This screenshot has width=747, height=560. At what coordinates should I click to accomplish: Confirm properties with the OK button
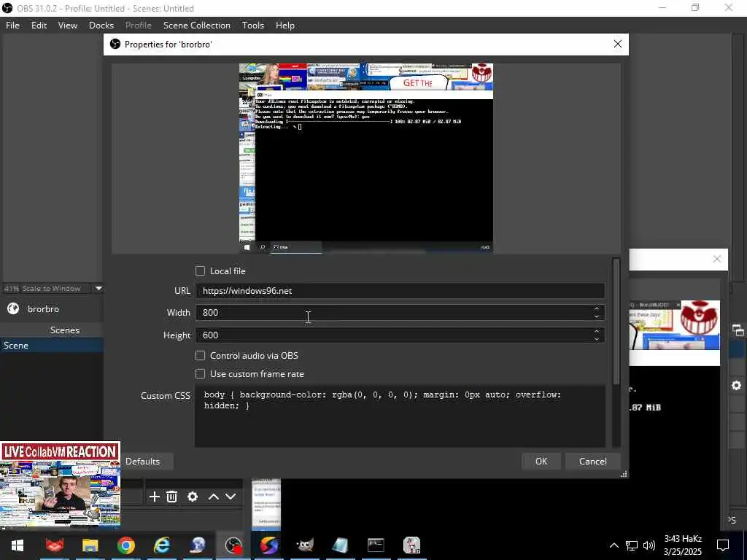pos(541,461)
